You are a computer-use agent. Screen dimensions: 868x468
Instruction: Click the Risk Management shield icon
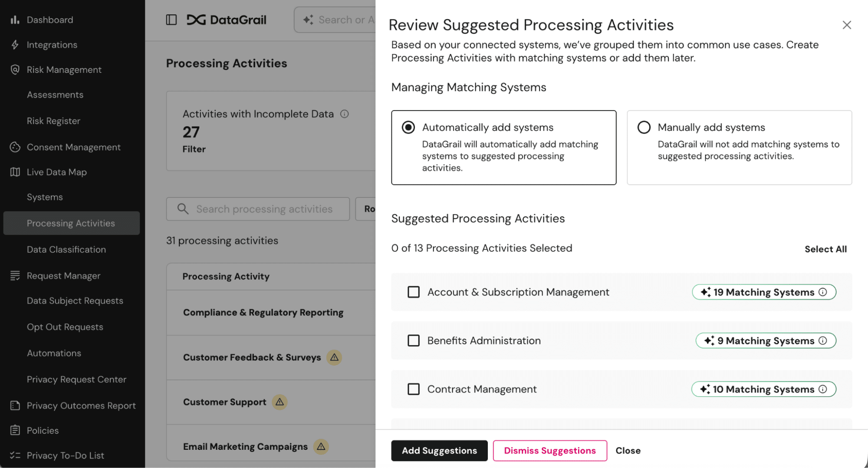(x=15, y=69)
